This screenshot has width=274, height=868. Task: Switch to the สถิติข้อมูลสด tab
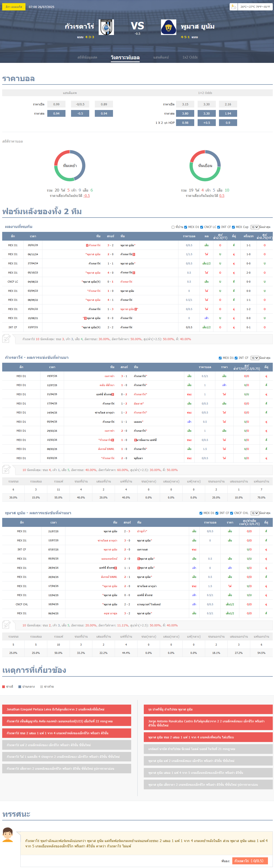pos(87,57)
